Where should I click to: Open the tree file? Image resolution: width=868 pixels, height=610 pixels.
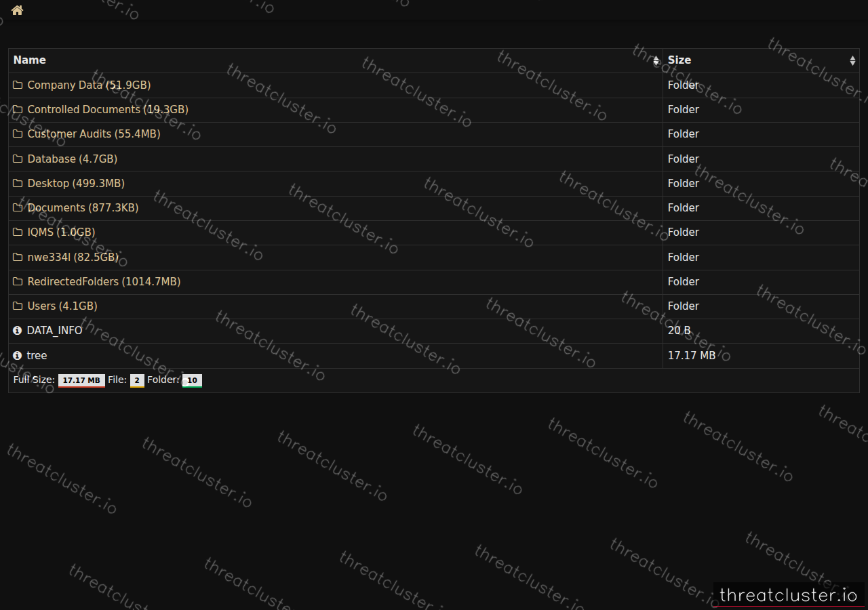point(37,355)
